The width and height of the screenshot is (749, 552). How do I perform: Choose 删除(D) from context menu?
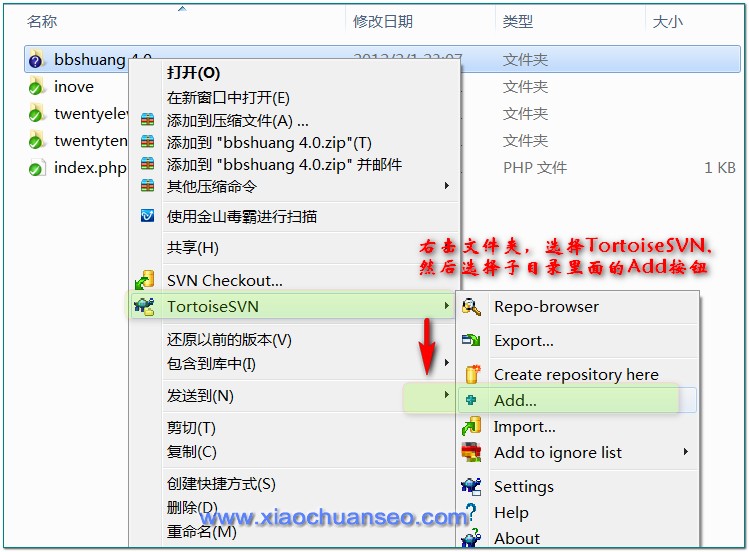pos(192,507)
